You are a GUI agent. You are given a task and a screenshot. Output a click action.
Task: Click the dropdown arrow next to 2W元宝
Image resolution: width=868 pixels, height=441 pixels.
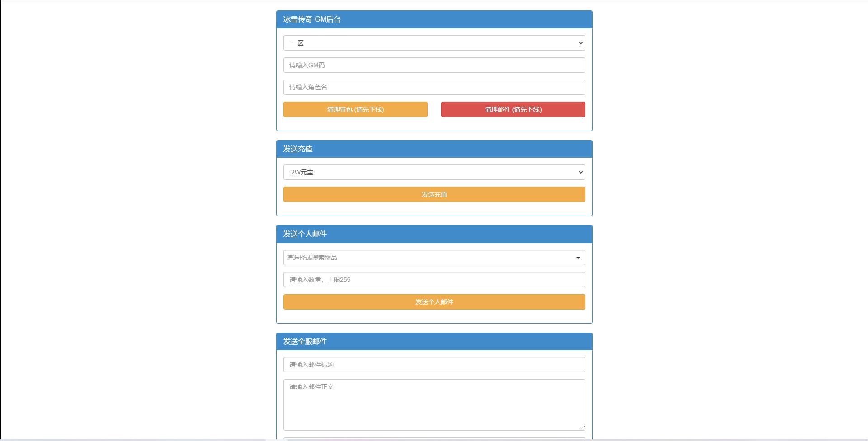point(580,172)
